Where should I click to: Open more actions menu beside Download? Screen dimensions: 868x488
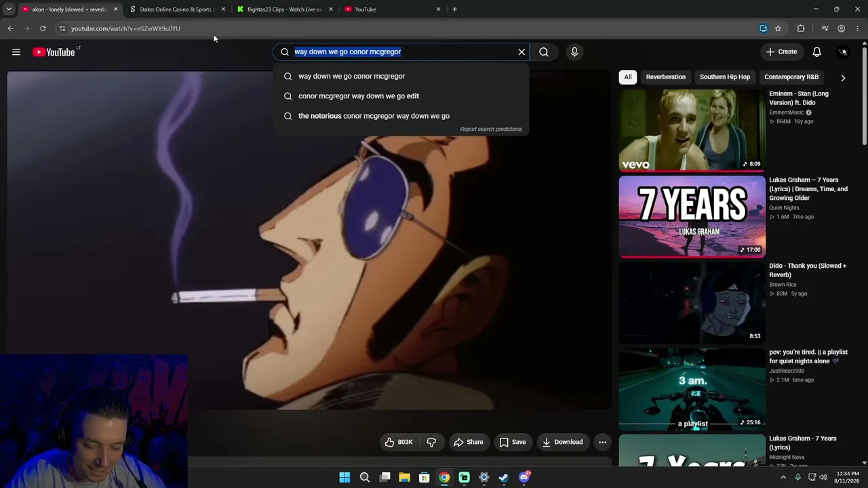pos(602,442)
